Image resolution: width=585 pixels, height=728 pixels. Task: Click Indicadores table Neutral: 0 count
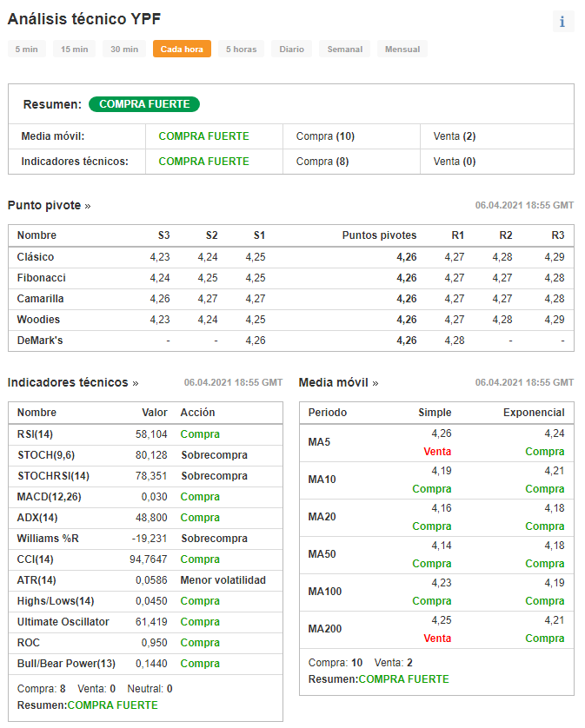pos(150,689)
